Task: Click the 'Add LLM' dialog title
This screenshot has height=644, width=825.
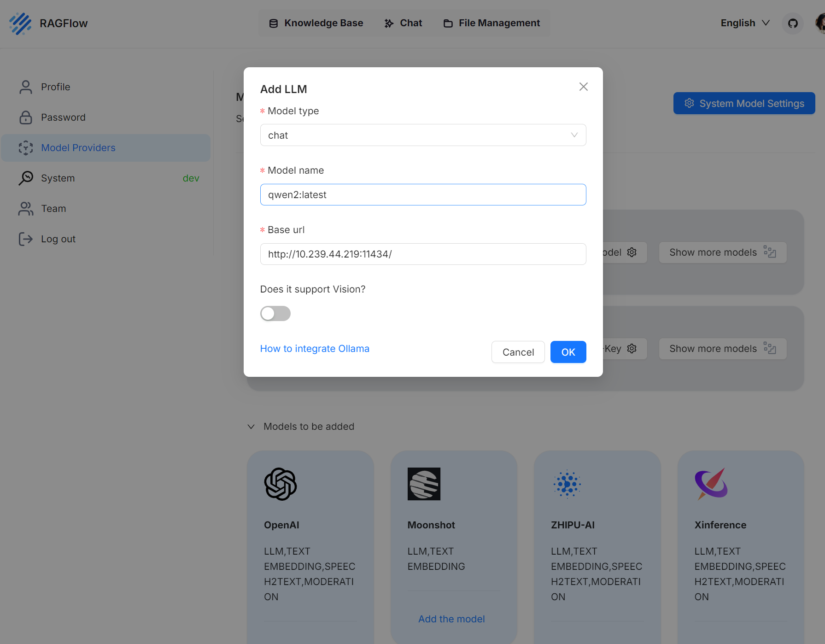Action: [x=283, y=89]
